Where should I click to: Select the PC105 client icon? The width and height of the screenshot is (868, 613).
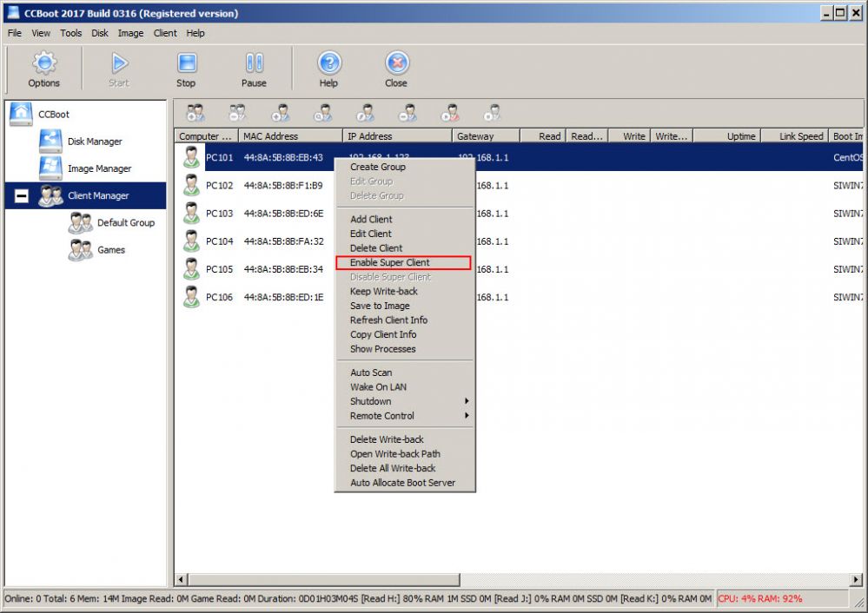pyautogui.click(x=191, y=269)
